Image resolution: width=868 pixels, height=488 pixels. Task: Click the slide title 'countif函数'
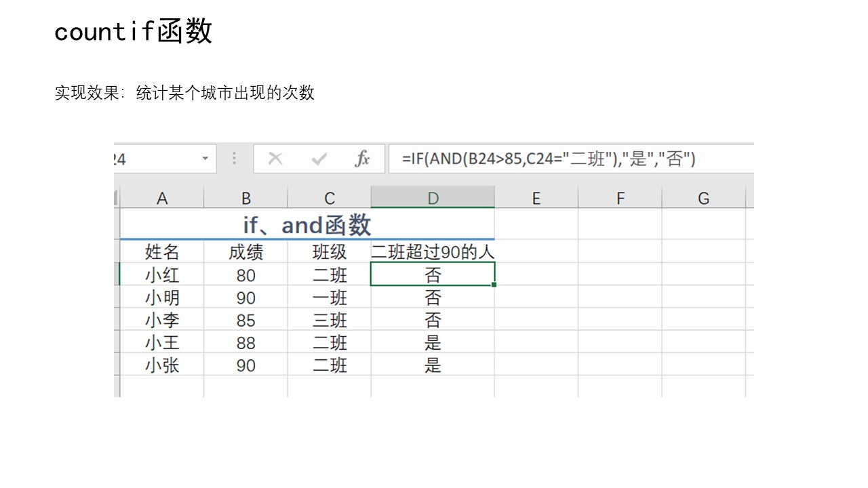tap(134, 31)
